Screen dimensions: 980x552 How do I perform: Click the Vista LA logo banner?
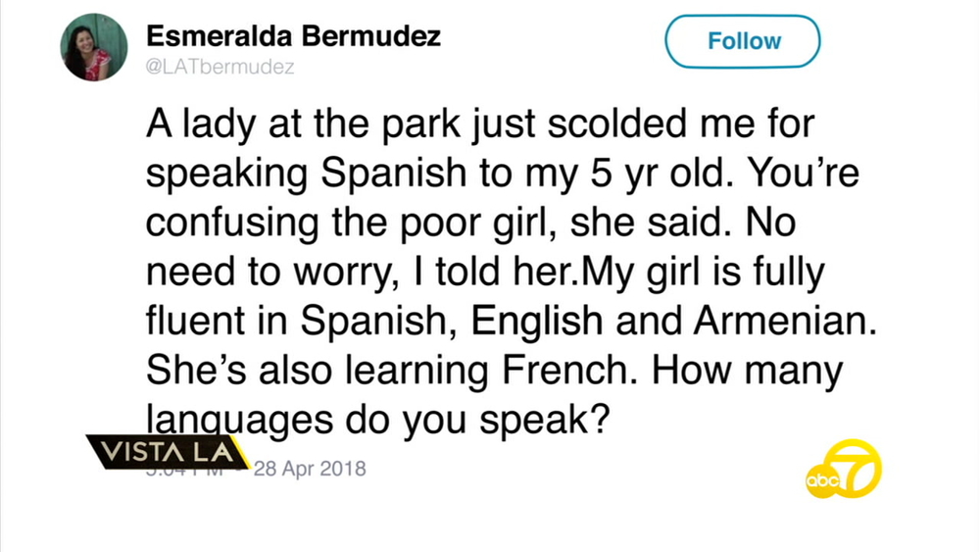165,451
